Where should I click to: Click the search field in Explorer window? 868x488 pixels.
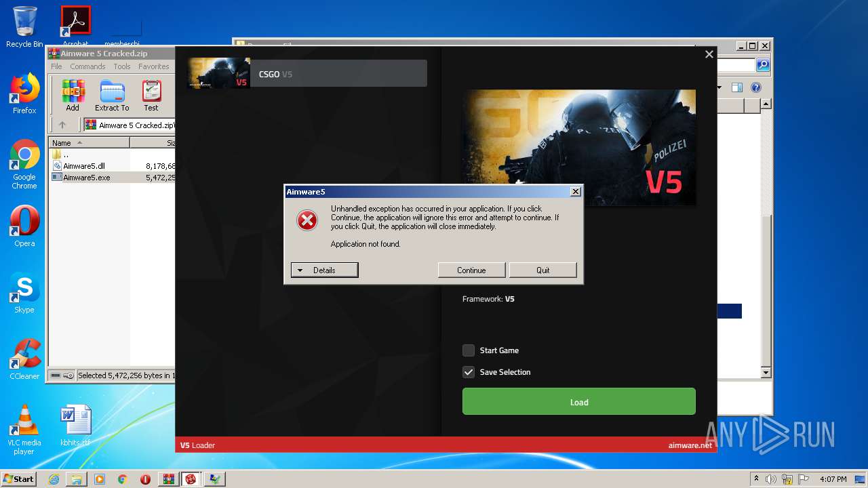click(x=736, y=65)
